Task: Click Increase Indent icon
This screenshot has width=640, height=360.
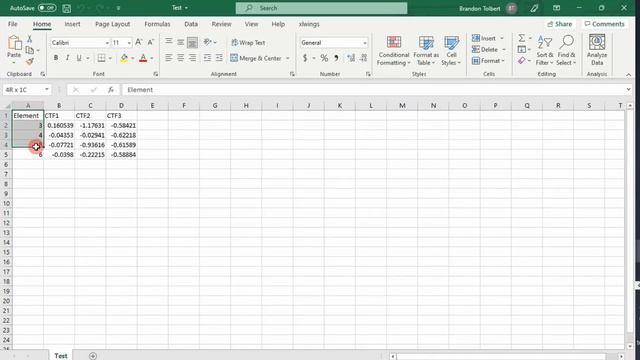Action: click(x=219, y=58)
